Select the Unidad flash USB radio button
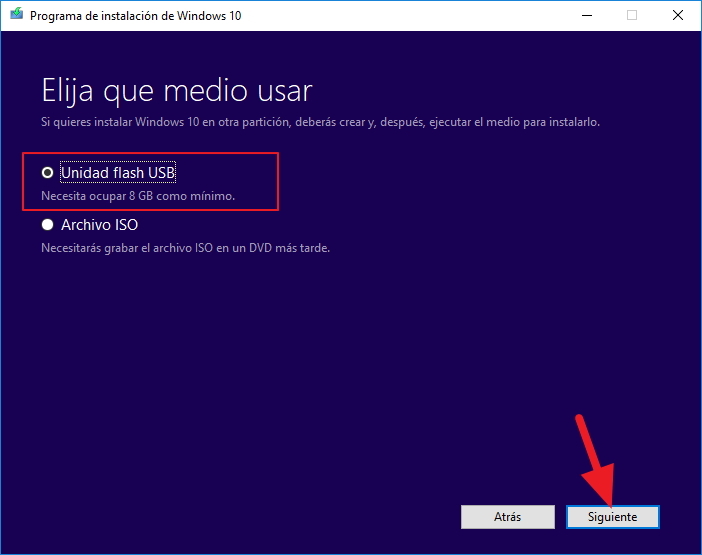The height and width of the screenshot is (555, 702). (x=47, y=173)
